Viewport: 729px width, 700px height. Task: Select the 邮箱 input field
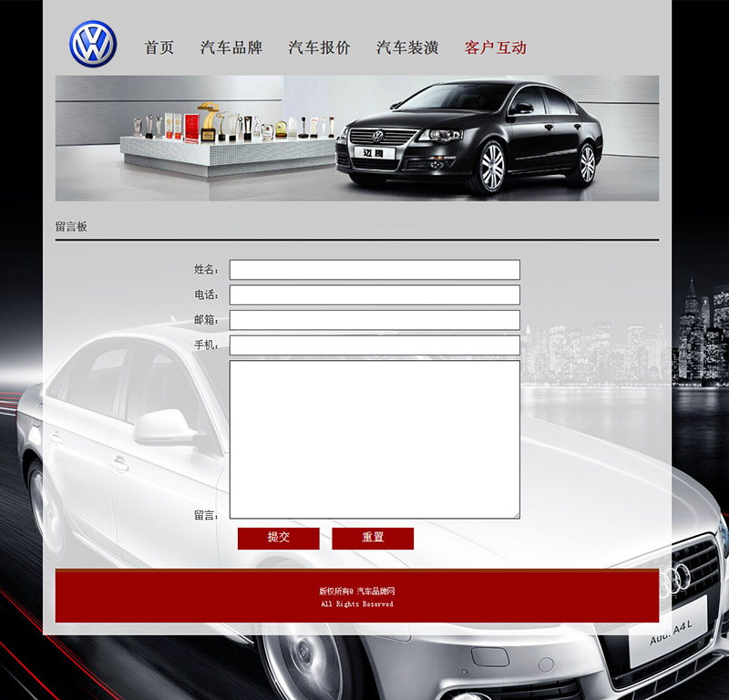click(375, 320)
